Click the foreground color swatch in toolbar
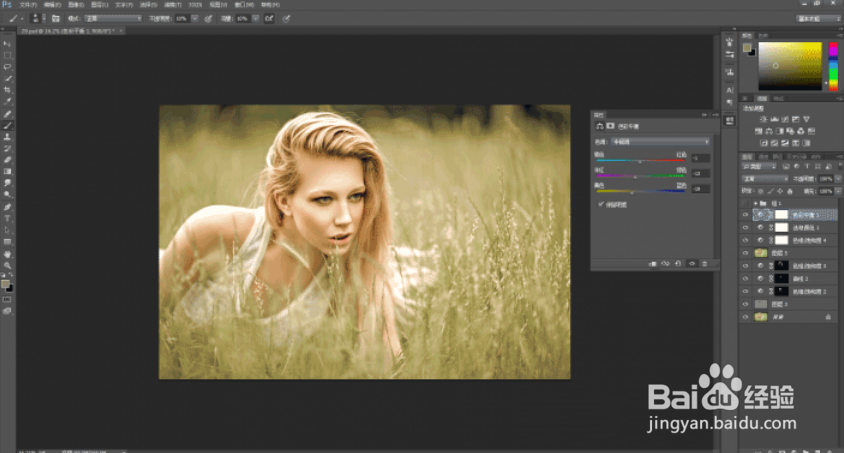 [5, 284]
